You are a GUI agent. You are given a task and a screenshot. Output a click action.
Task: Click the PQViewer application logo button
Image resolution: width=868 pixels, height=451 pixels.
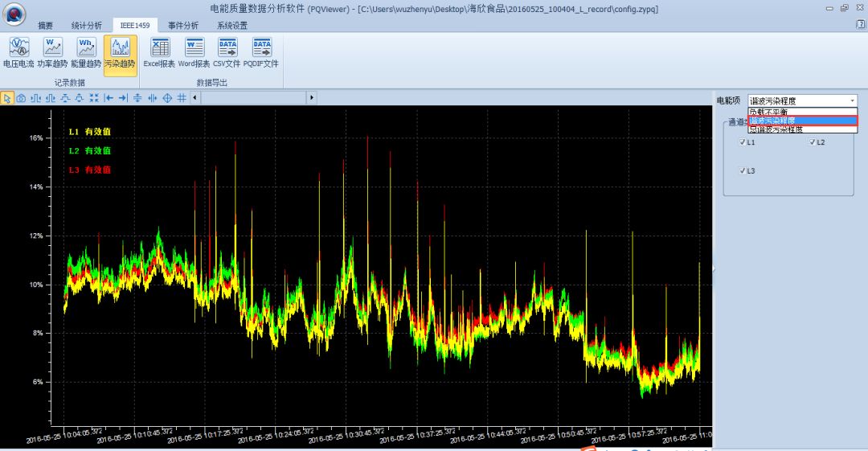coord(14,14)
